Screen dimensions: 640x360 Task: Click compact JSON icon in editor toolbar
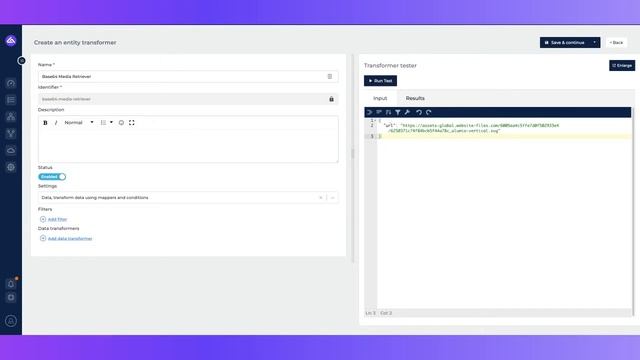379,112
